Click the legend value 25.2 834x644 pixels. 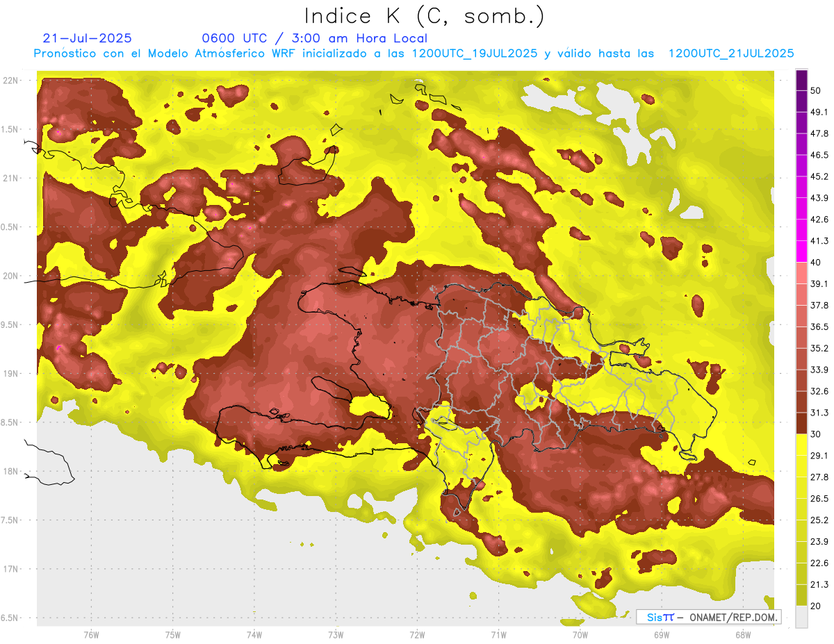(820, 520)
